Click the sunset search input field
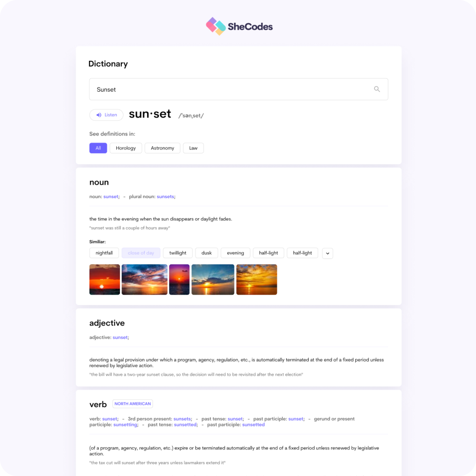This screenshot has height=476, width=476. point(238,89)
